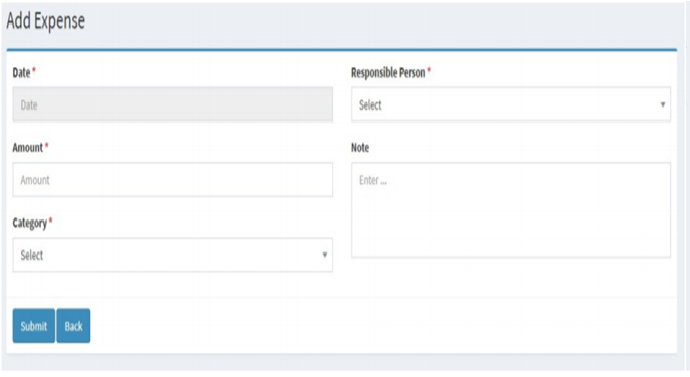
Task: Go back with the Back button
Action: tap(73, 326)
